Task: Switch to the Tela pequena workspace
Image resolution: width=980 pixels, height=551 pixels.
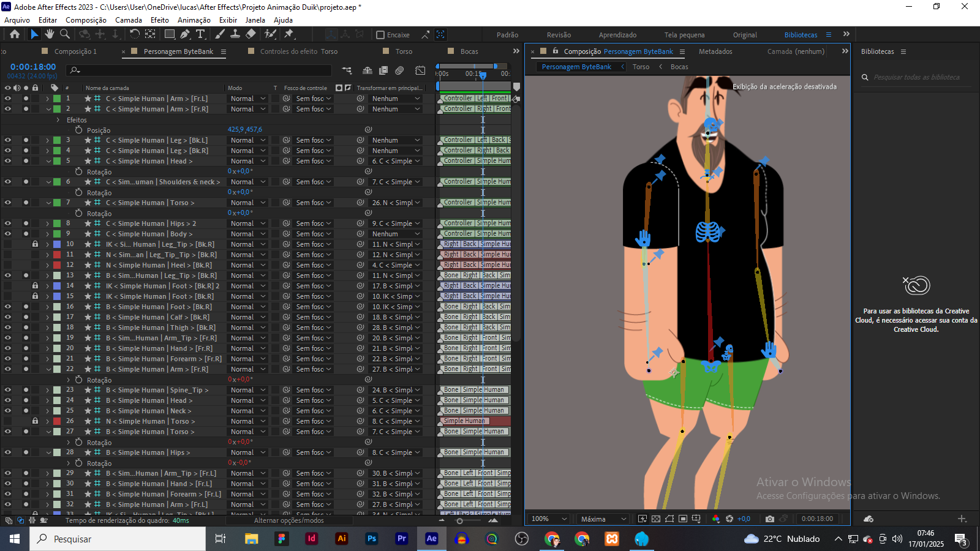Action: 684,35
